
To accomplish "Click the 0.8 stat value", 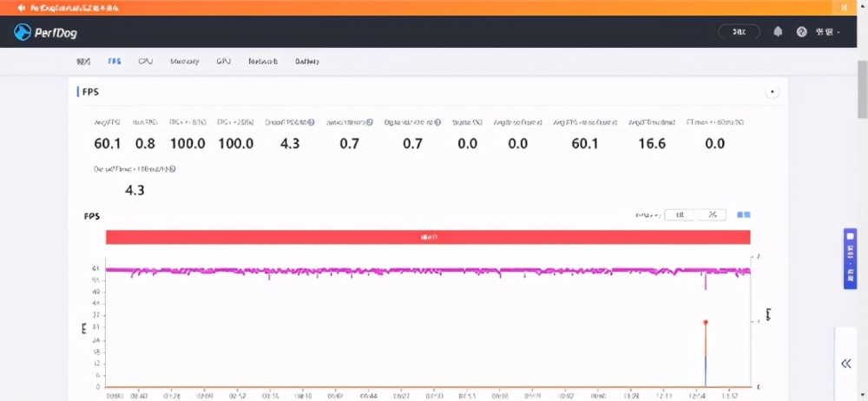I will (x=145, y=144).
